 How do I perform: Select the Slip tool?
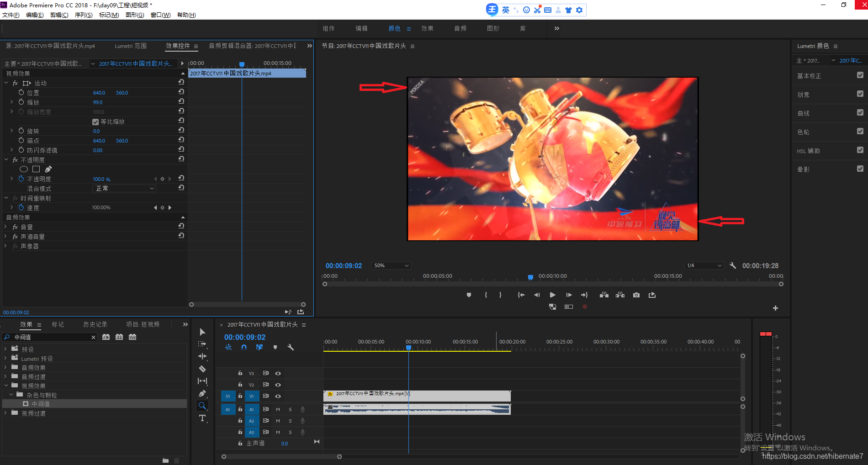tap(202, 381)
